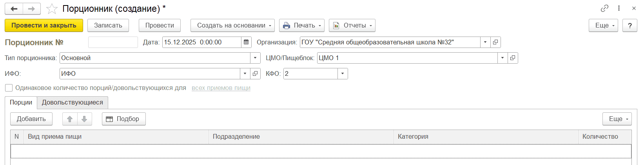Click the forward navigation arrow
Viewport: 644px width, 165px height.
(32, 9)
